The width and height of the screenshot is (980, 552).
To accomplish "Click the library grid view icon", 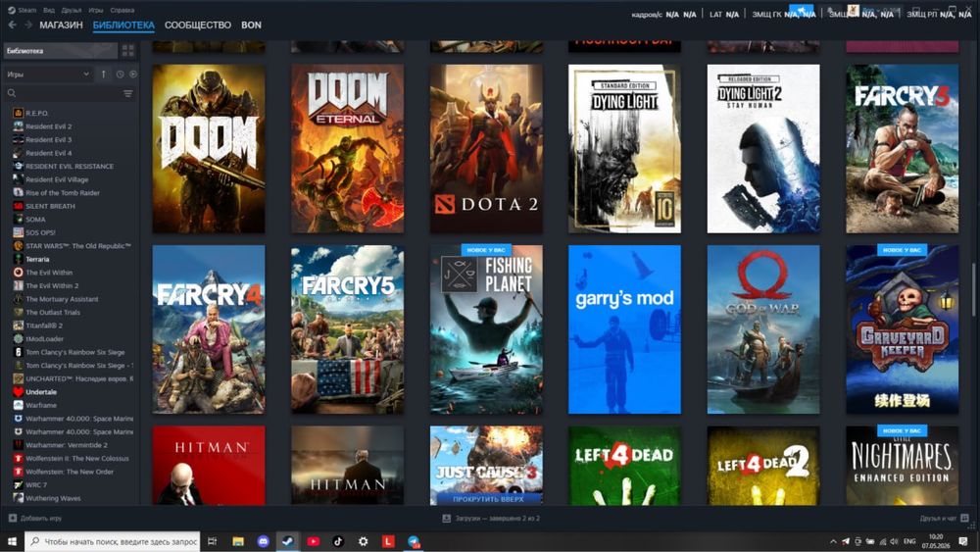I will [128, 51].
